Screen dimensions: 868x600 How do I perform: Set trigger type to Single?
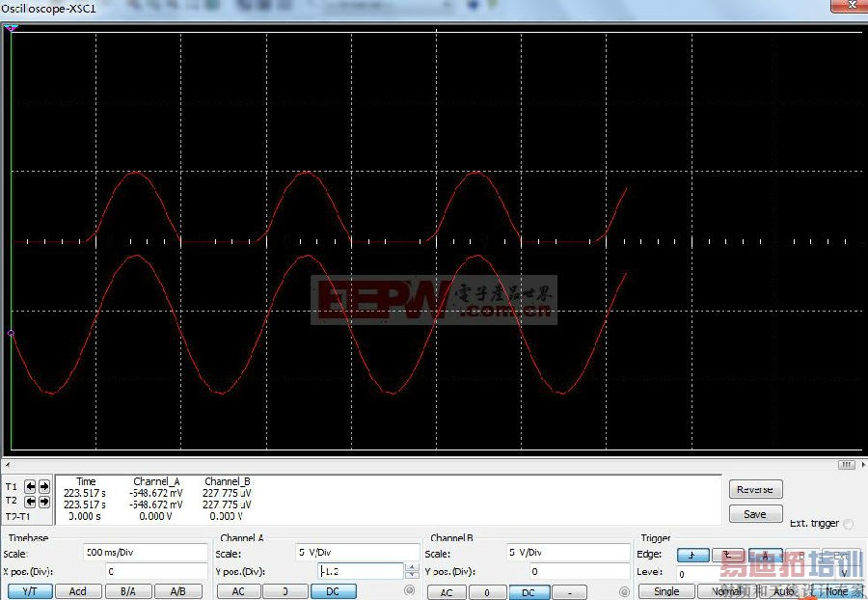(x=665, y=591)
